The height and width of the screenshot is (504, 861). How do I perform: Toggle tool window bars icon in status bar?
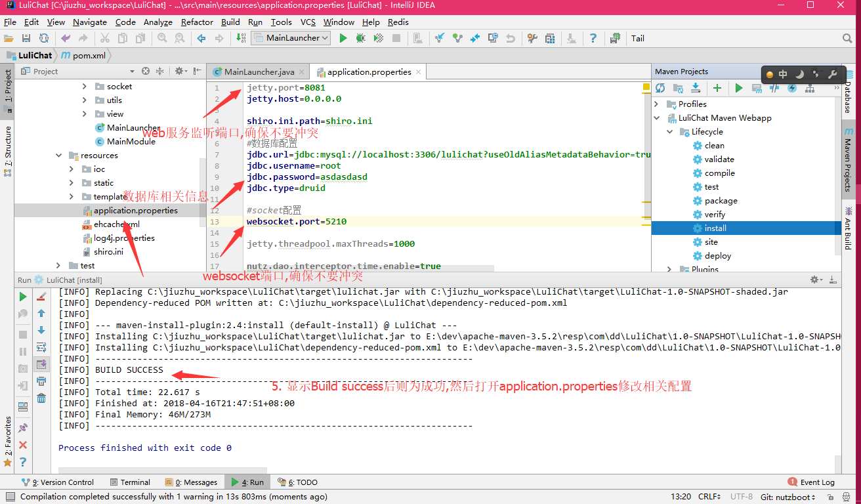pos(9,497)
